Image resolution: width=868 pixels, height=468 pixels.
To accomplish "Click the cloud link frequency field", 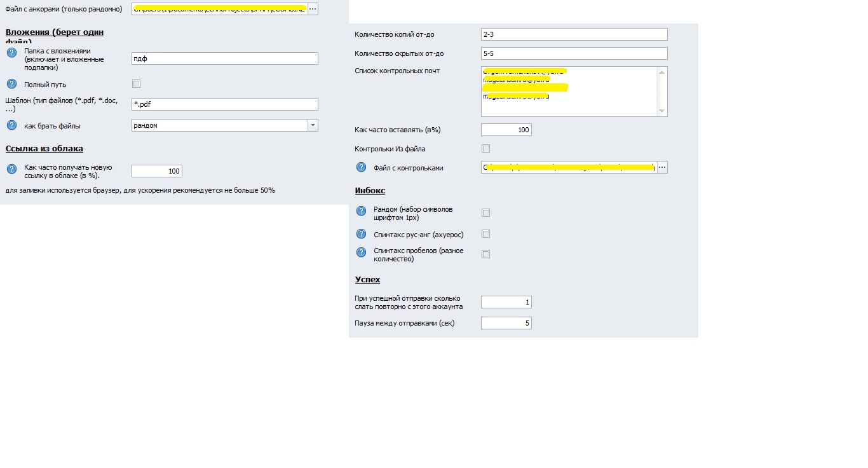I will coord(157,171).
